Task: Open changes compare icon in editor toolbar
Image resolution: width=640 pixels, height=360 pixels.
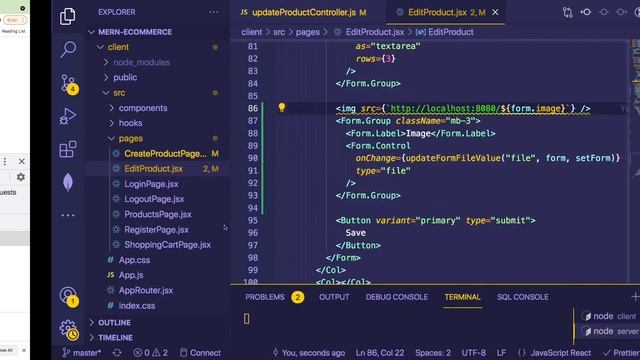Action: (567, 13)
